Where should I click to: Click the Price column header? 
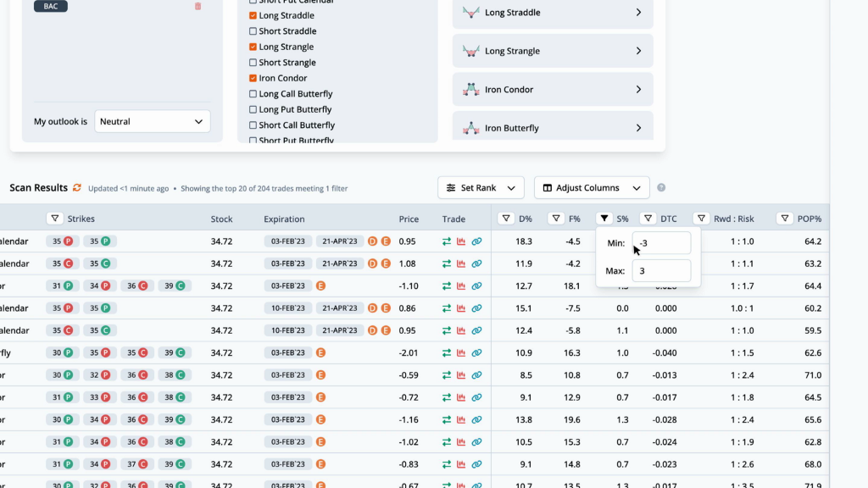pos(409,219)
